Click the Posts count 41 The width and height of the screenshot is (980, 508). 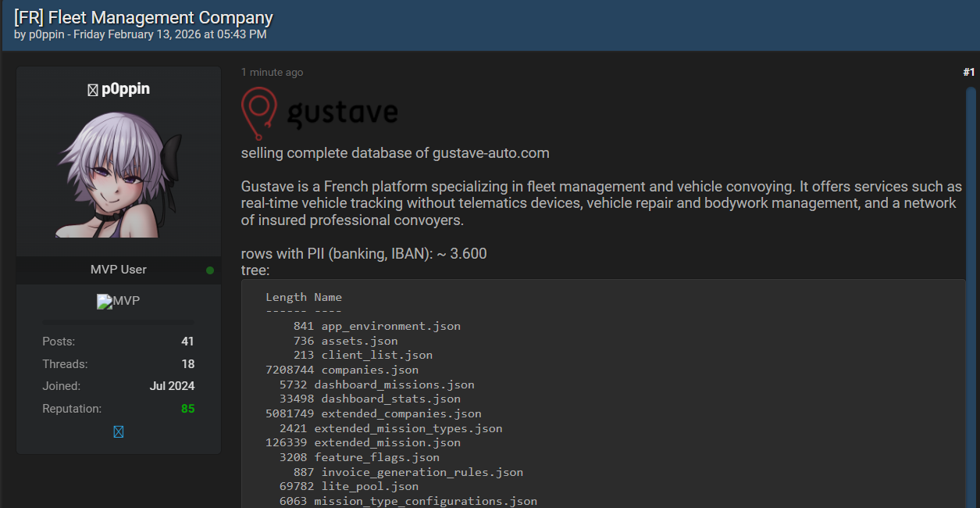(187, 342)
